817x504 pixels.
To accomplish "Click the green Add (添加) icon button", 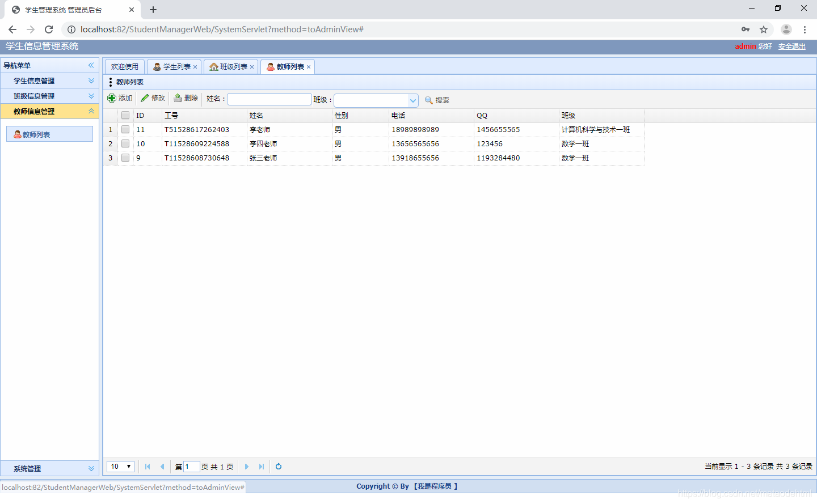I will [120, 98].
